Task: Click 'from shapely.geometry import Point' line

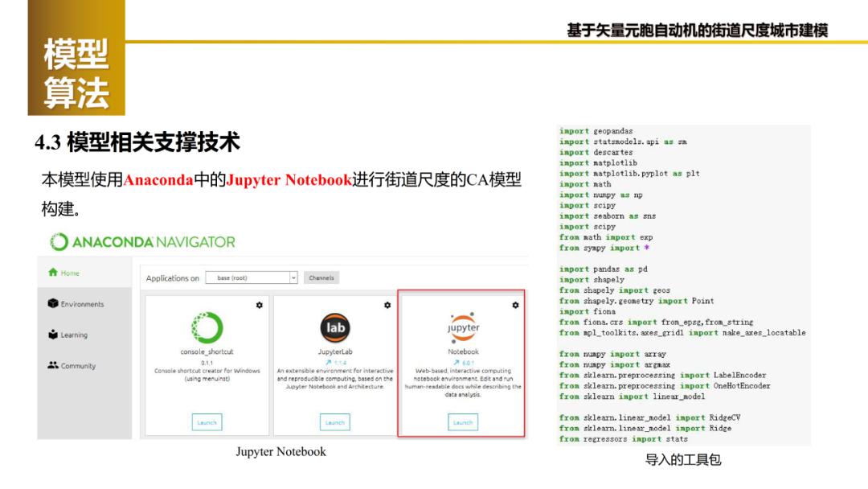Action: point(637,301)
